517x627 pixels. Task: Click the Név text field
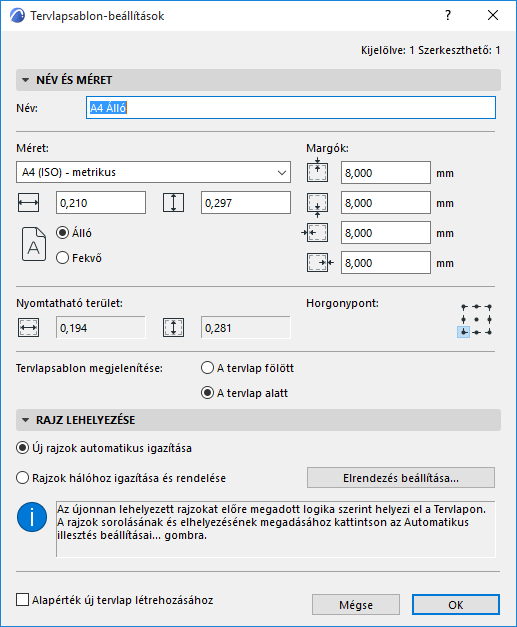pyautogui.click(x=291, y=108)
